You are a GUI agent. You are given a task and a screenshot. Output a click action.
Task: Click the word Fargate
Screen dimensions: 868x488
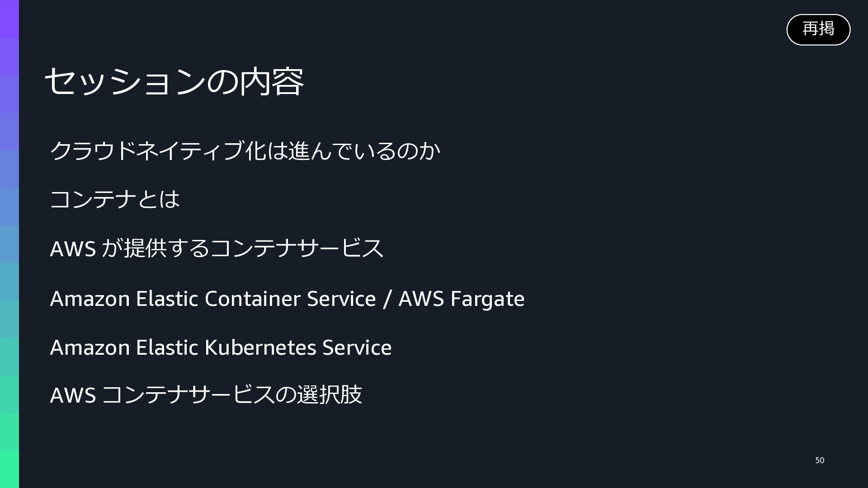487,300
